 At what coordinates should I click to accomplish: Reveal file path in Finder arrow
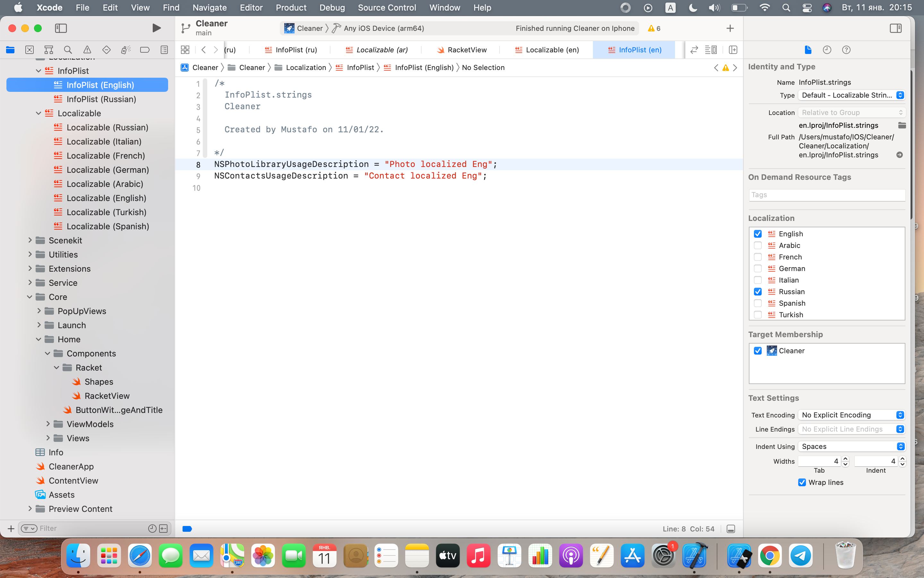tap(900, 155)
